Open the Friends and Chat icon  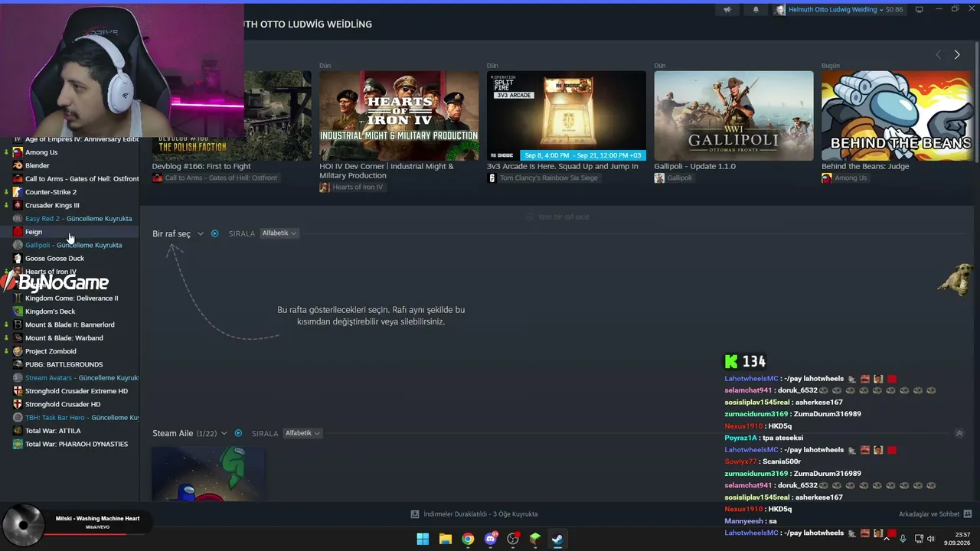pos(968,514)
